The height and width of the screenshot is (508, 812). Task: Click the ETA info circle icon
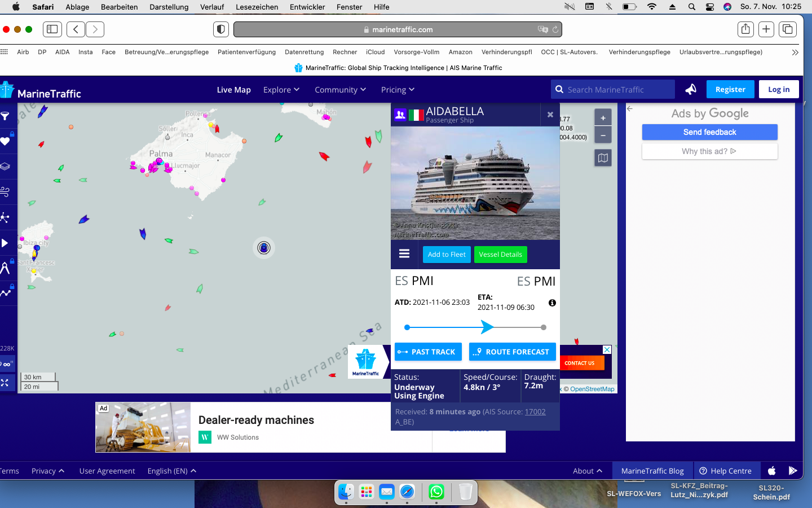click(x=552, y=303)
